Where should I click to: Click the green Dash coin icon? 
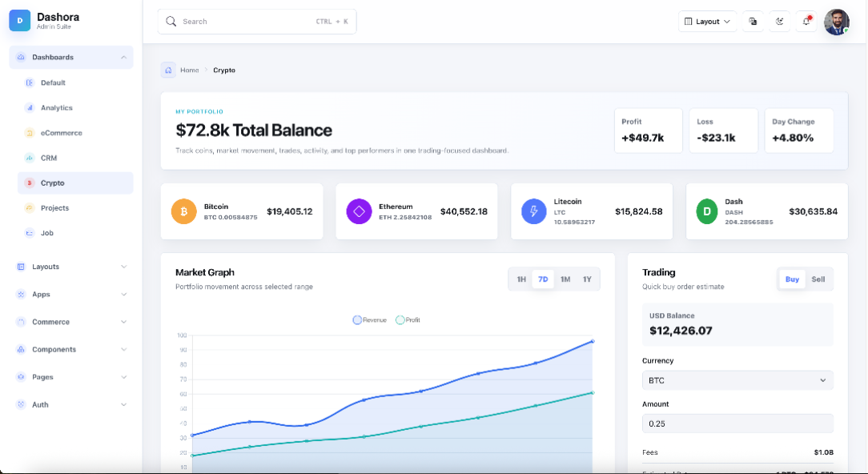[706, 211]
